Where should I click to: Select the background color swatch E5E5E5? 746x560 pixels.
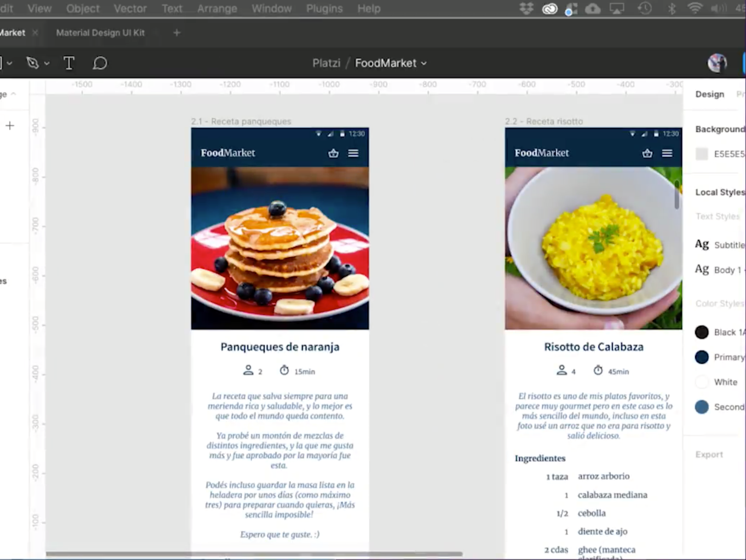[702, 154]
